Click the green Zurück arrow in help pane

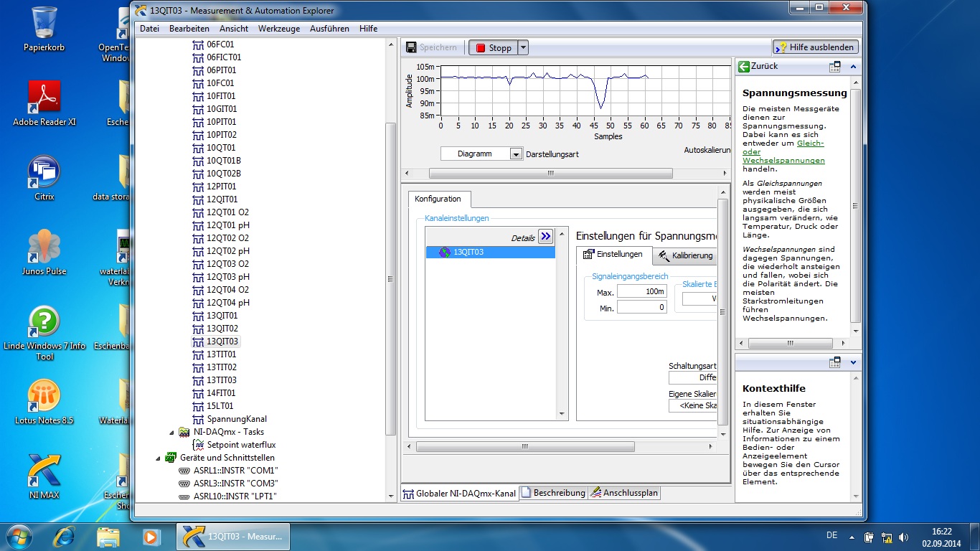(744, 67)
